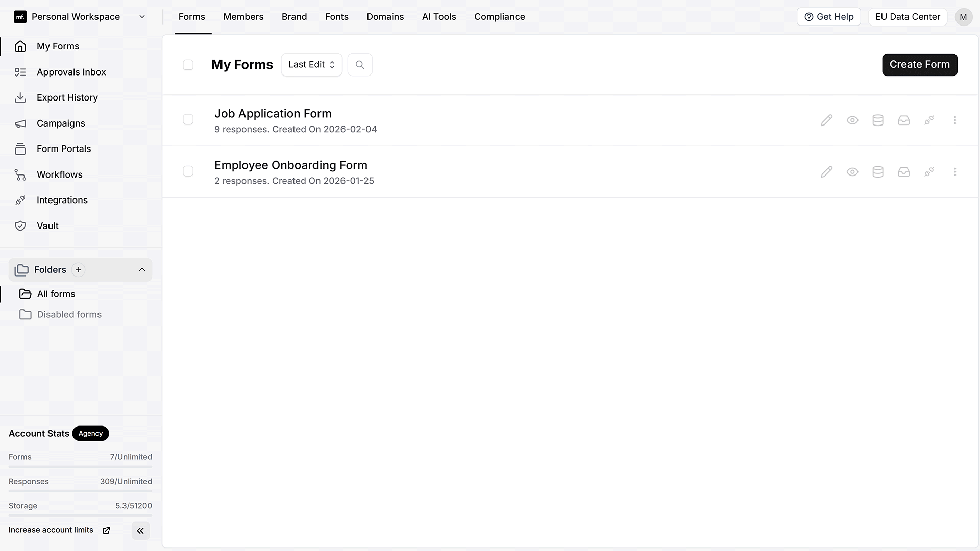Switch to the Forms tab

(192, 17)
